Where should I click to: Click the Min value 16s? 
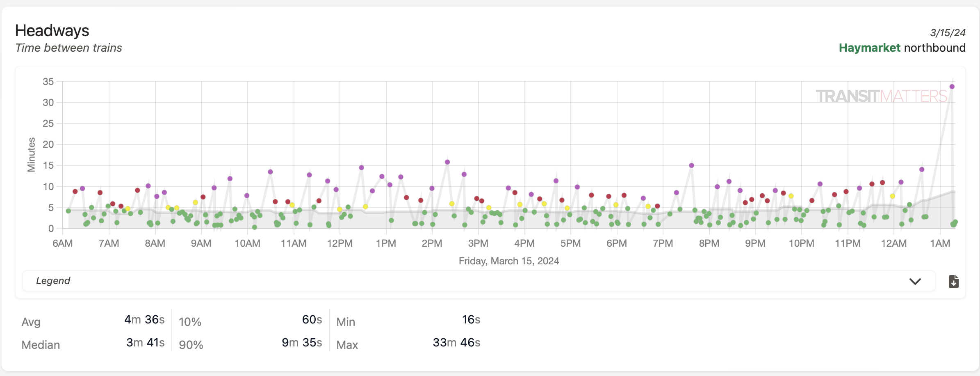pyautogui.click(x=471, y=320)
